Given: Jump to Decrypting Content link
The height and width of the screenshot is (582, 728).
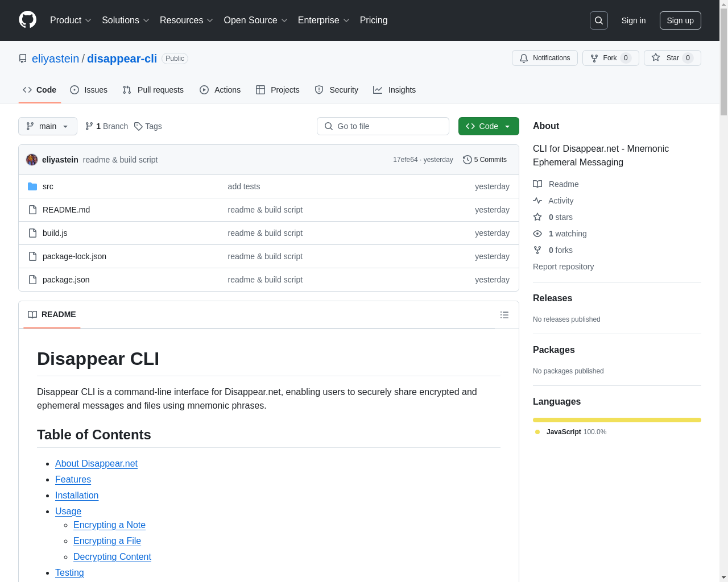Looking at the screenshot, I should pos(112,557).
